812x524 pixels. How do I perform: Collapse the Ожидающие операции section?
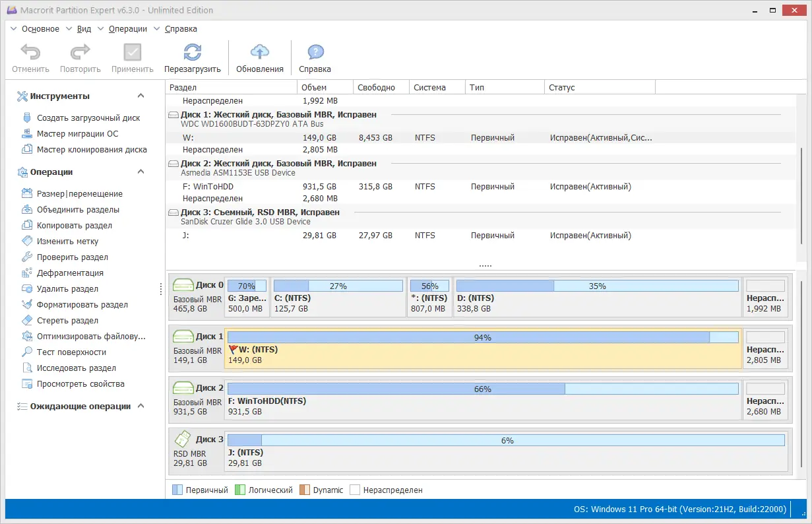(141, 407)
